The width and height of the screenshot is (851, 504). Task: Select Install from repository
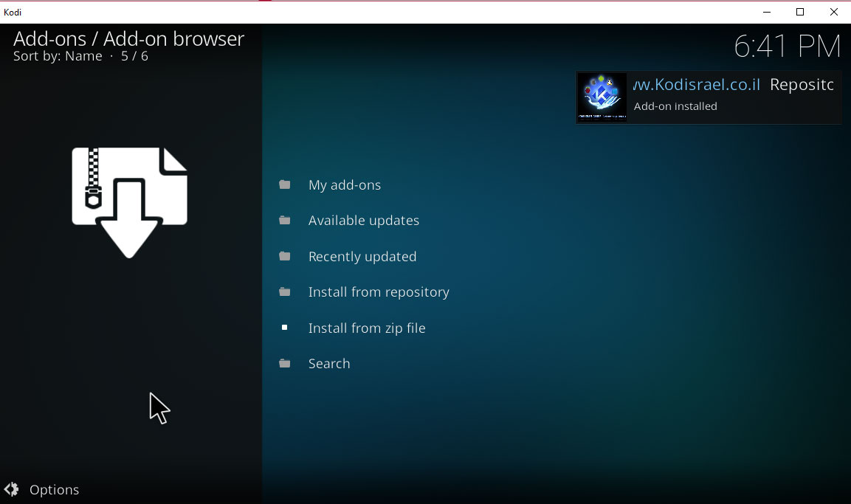379,291
